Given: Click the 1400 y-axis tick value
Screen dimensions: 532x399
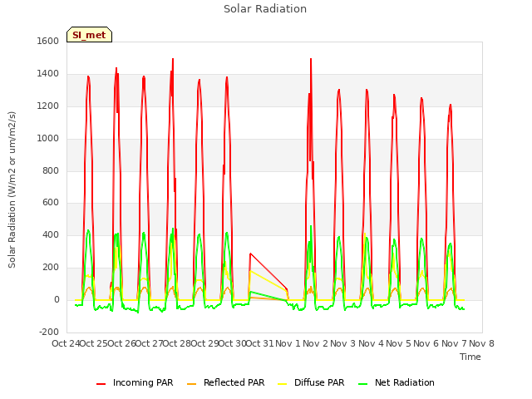Looking at the screenshot, I should (48, 74).
